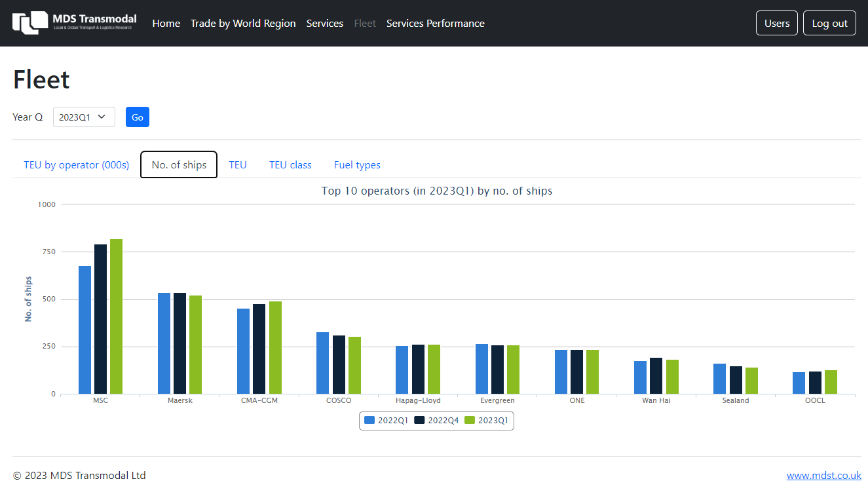Screen dimensions: 868x496
Task: Click Evergreen's 2022Q1 blue bar
Action: click(481, 369)
